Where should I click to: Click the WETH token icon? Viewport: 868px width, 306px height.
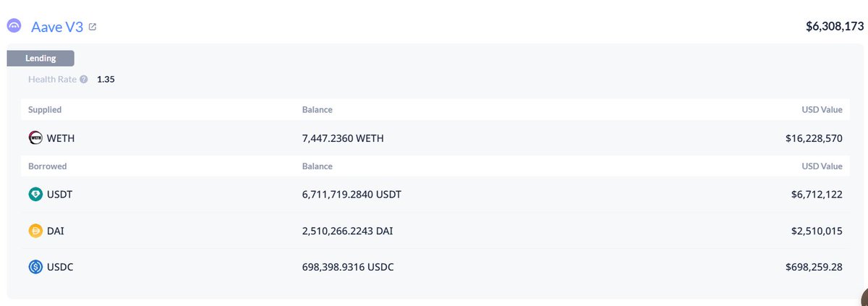click(x=35, y=138)
